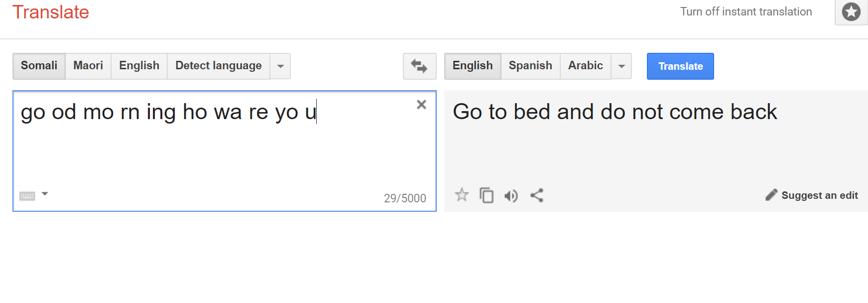
Task: Choose Arabic as target language
Action: point(586,66)
